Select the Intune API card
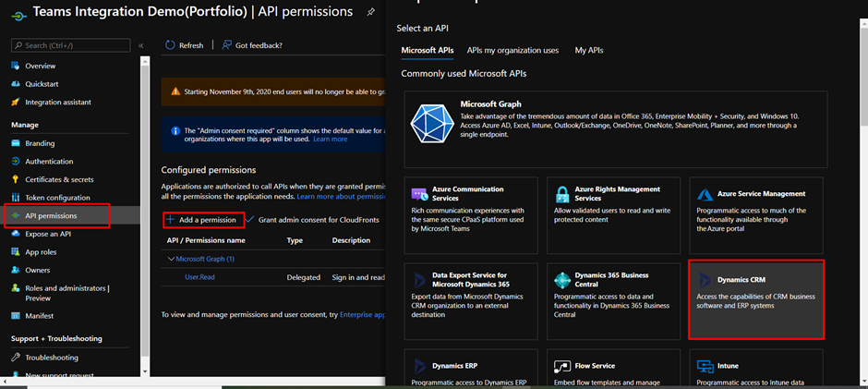This screenshot has width=868, height=389. tap(756, 368)
